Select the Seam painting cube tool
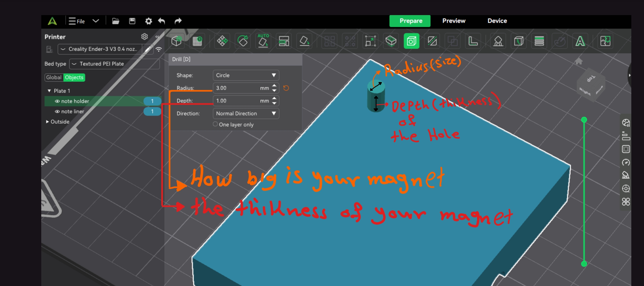Screen dimensions: 644x286 [x=518, y=41]
